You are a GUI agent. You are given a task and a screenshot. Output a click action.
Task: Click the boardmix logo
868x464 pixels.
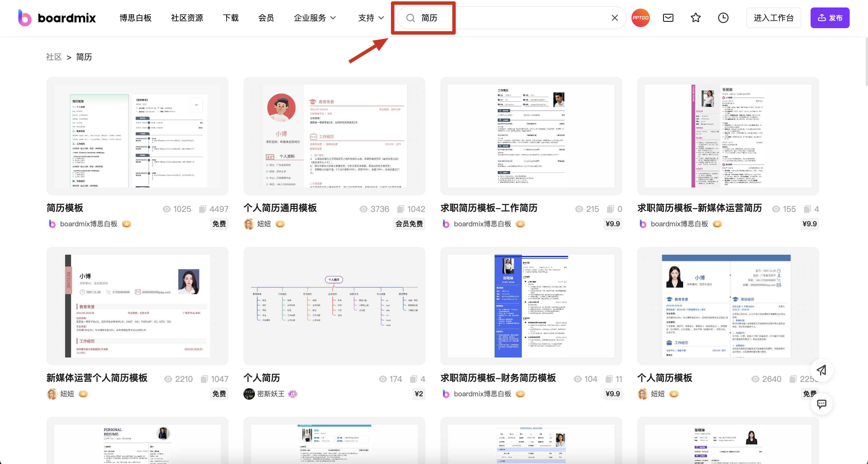point(57,18)
